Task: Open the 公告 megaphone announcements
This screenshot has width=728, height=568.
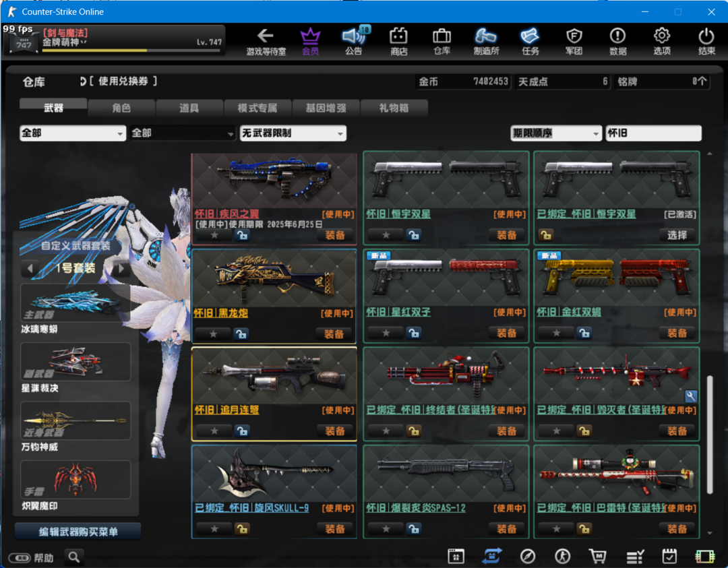Action: pos(355,41)
